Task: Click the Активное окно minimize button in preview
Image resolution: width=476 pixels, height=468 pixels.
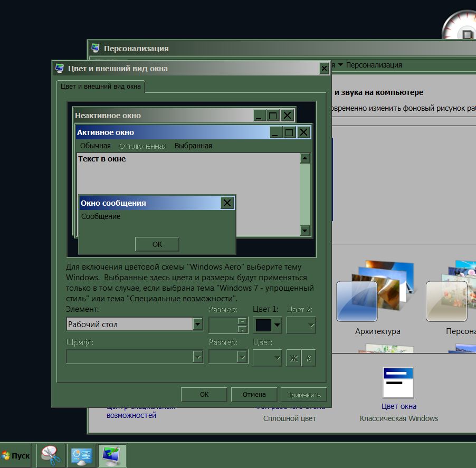Action: point(276,132)
